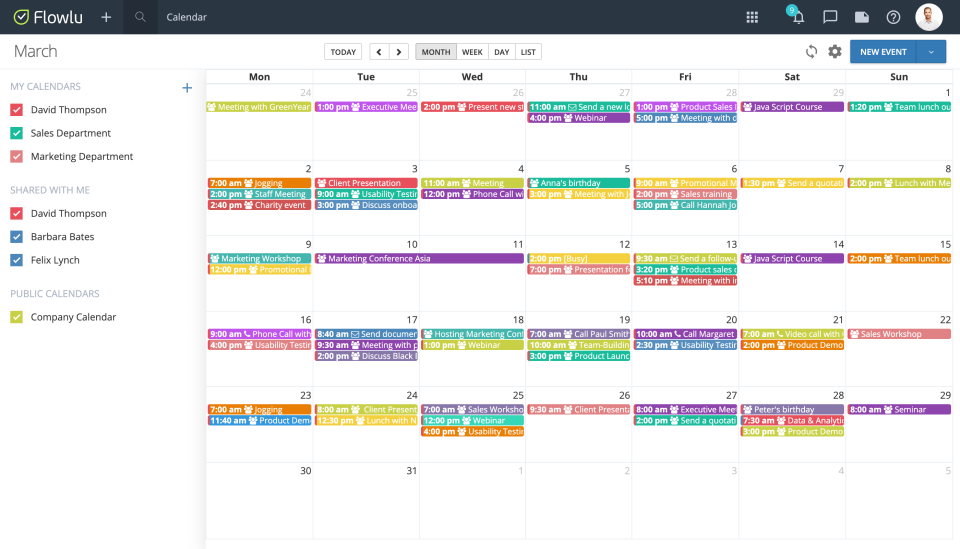Add a new calendar with plus icon
Image resolution: width=960 pixels, height=549 pixels.
[187, 88]
